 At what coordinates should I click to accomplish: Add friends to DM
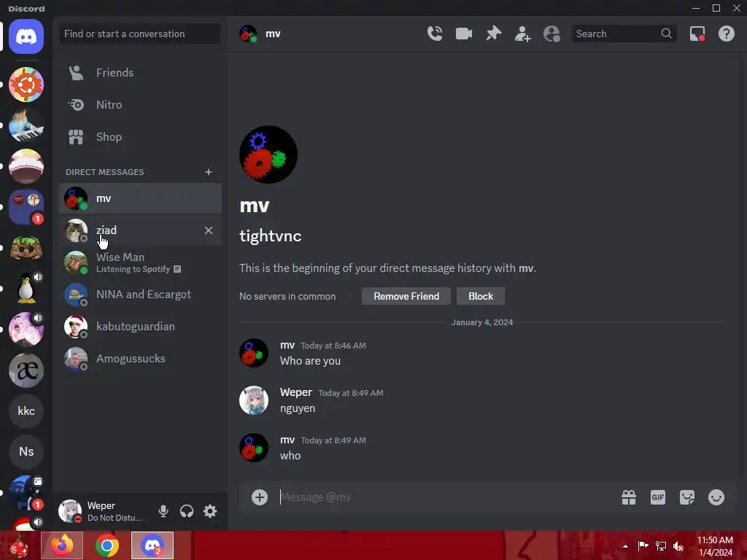click(x=522, y=34)
